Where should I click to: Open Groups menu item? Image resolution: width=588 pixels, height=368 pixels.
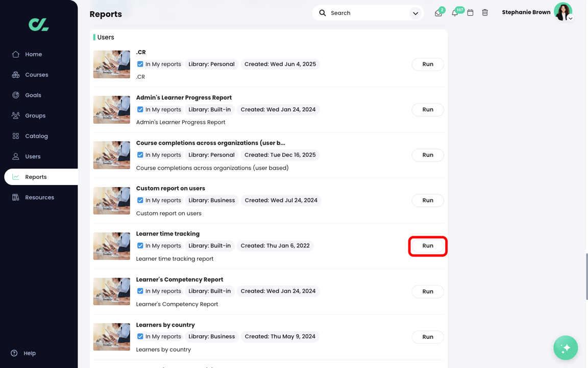35,116
